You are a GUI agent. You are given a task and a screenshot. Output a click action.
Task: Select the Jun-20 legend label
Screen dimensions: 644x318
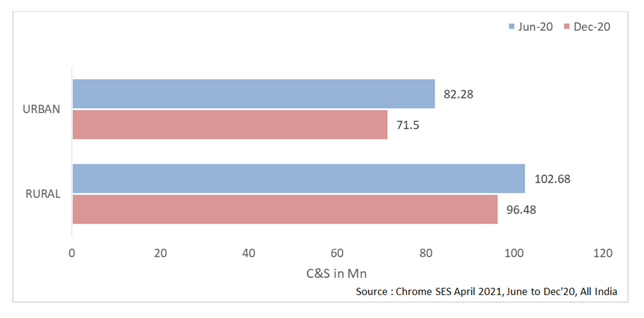point(535,27)
